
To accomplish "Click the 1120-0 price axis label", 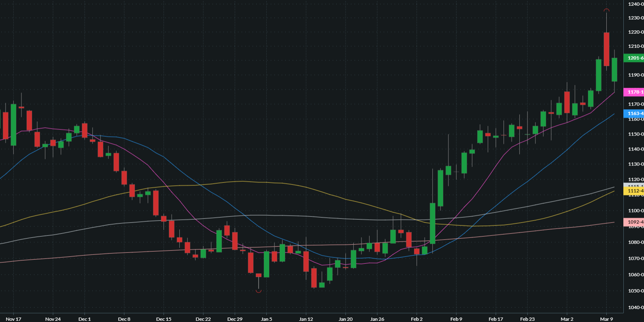I will (x=635, y=179).
